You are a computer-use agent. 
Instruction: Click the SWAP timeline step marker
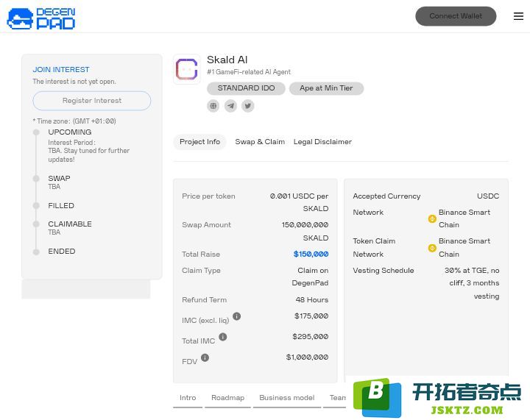click(x=36, y=178)
